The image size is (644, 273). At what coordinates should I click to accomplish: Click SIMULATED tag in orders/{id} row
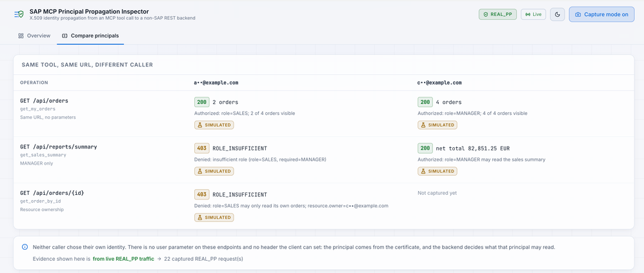(214, 217)
